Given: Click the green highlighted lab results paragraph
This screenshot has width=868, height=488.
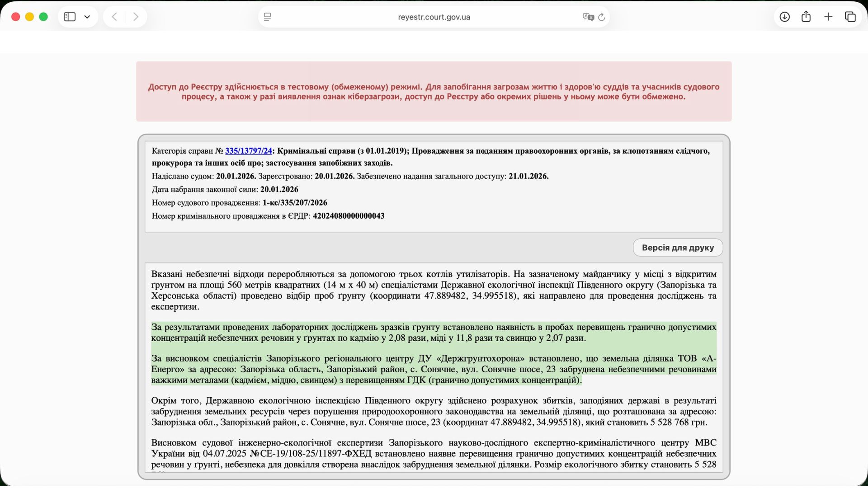Looking at the screenshot, I should pyautogui.click(x=434, y=333).
